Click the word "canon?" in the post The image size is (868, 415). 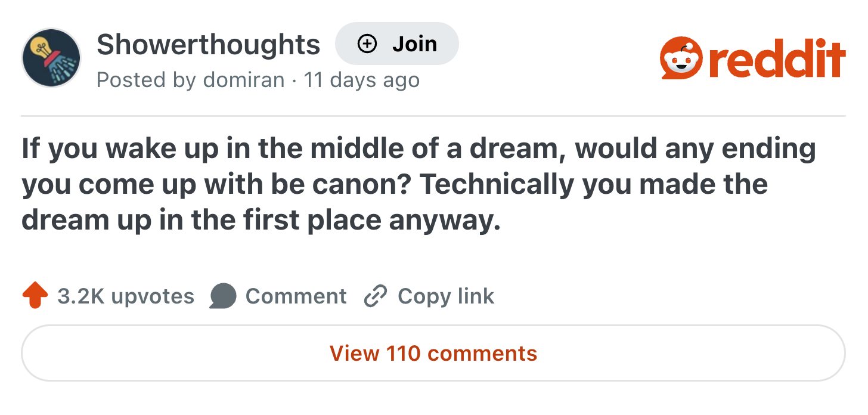coord(365,185)
